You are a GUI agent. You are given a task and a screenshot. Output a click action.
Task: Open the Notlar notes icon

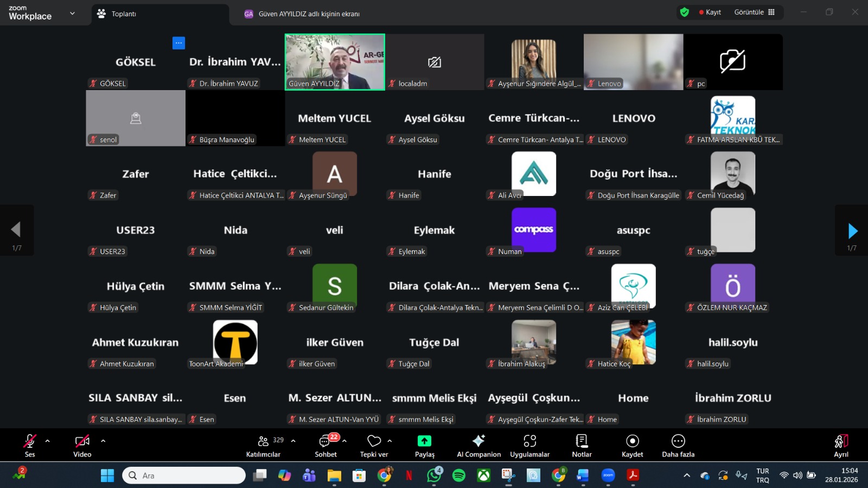582,441
